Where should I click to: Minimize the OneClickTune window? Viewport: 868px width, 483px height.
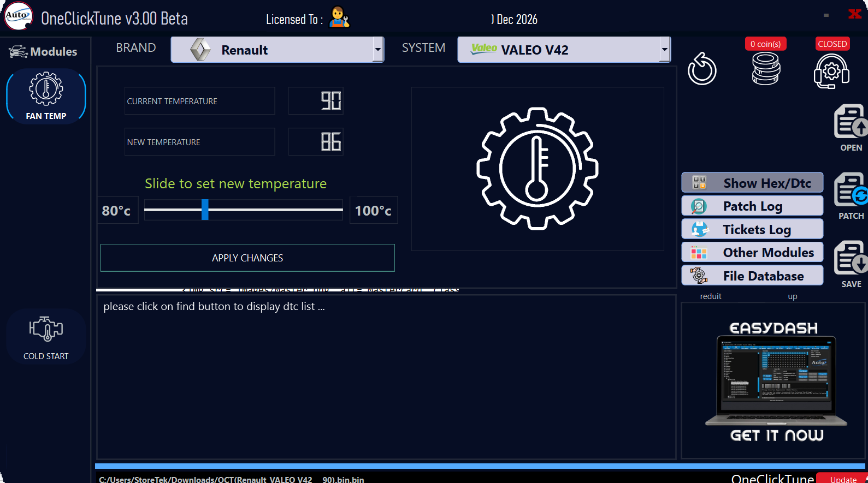pos(826,15)
